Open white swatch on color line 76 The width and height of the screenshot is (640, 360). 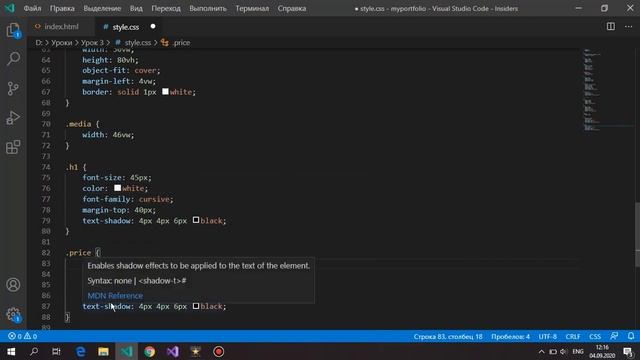pyautogui.click(x=118, y=188)
